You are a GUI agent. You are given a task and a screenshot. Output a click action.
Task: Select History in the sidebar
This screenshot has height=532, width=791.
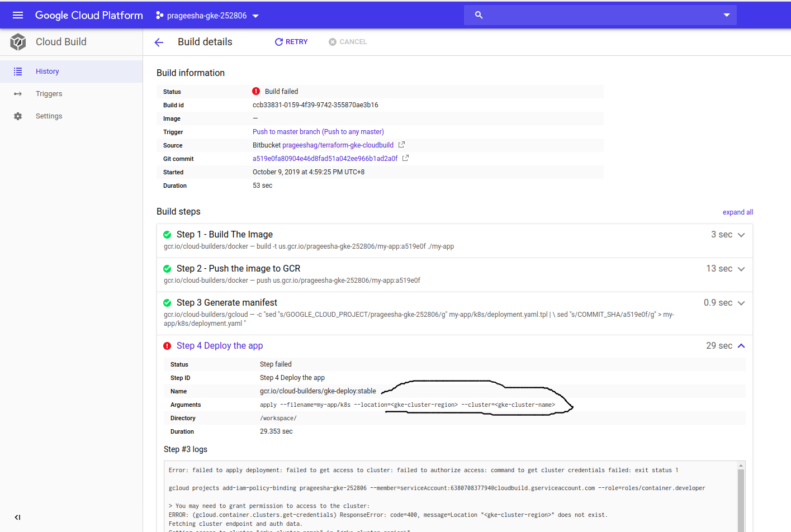48,72
